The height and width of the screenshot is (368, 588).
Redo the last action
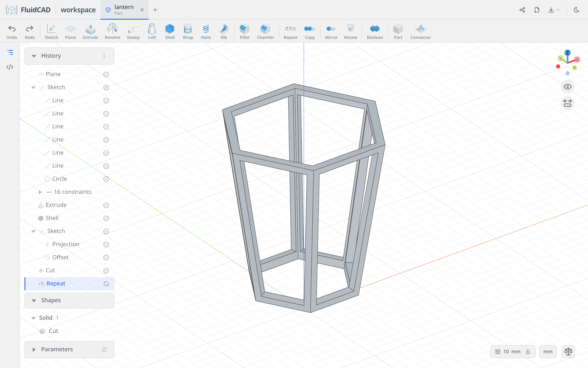pos(30,32)
